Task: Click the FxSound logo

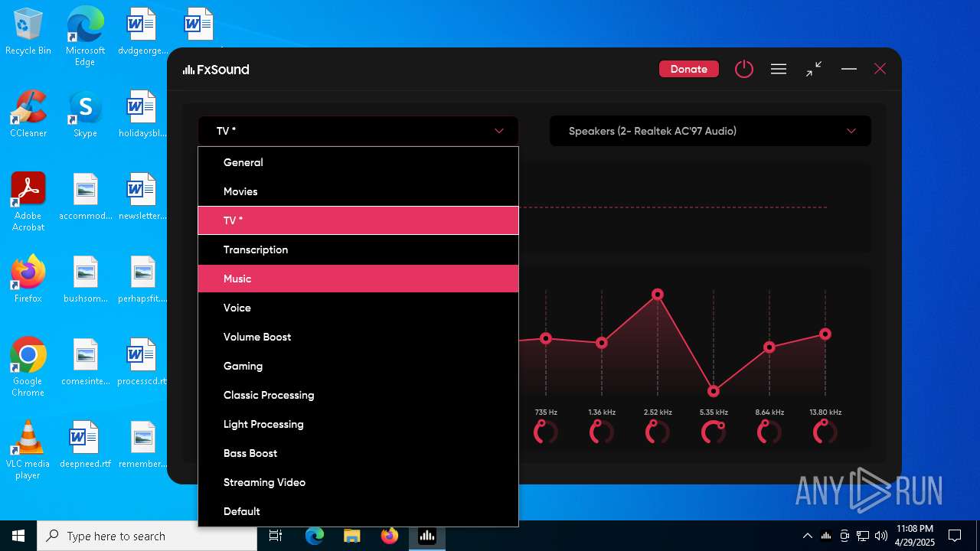Action: pos(216,70)
